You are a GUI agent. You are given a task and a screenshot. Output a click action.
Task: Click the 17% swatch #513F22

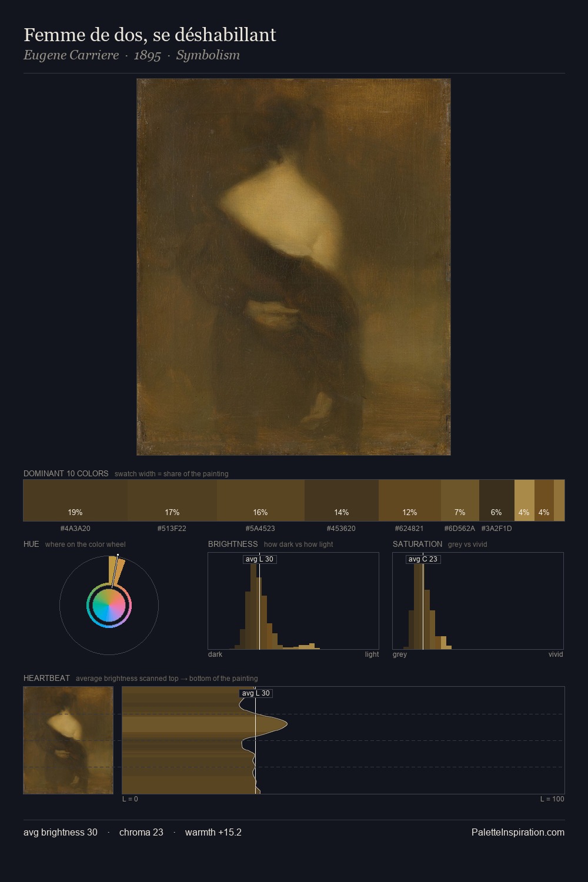[172, 500]
